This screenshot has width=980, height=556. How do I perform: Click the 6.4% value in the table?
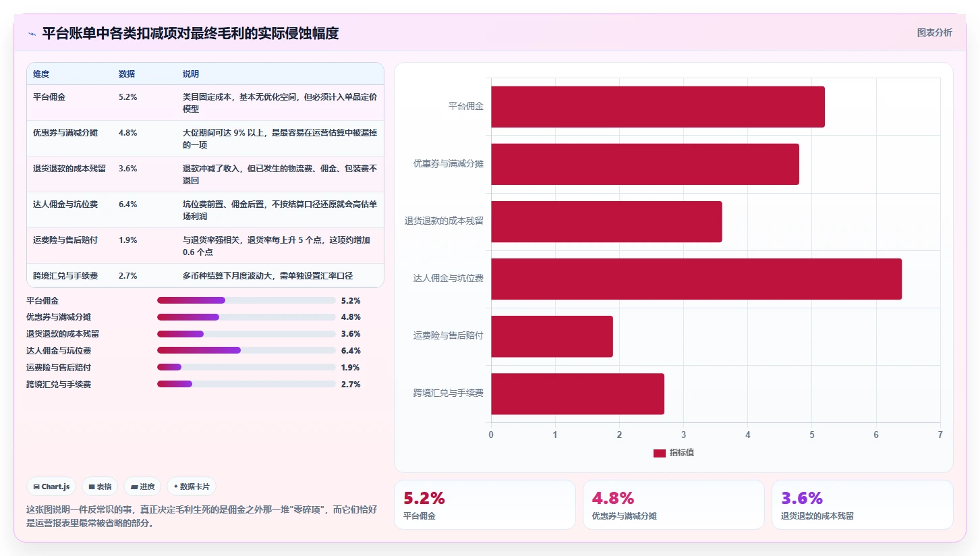(128, 204)
